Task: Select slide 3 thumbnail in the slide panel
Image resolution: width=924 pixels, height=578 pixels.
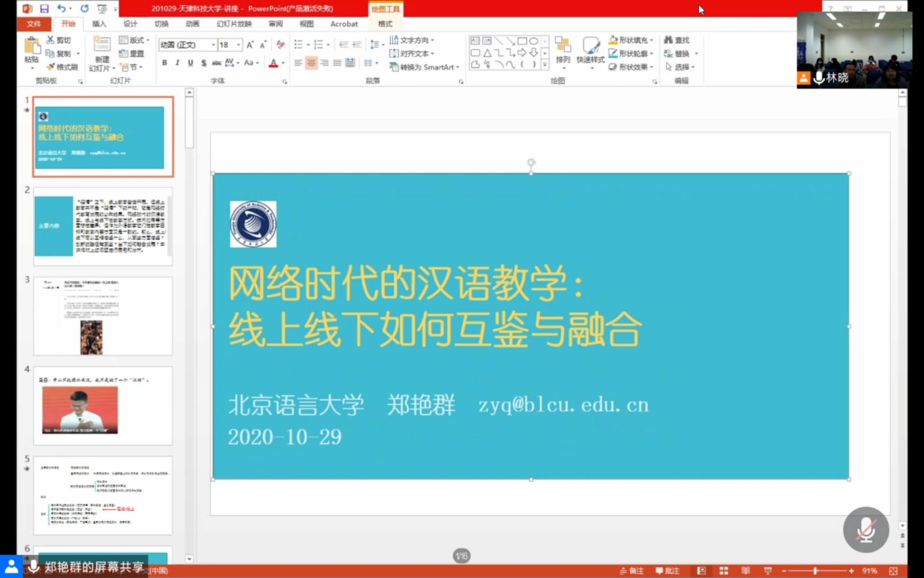Action: click(103, 316)
